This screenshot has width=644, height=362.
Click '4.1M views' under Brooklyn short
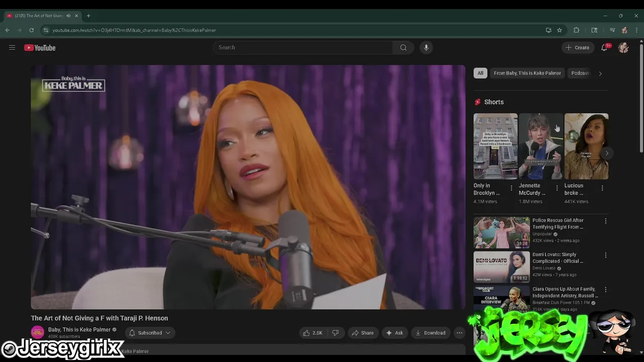coord(485,202)
